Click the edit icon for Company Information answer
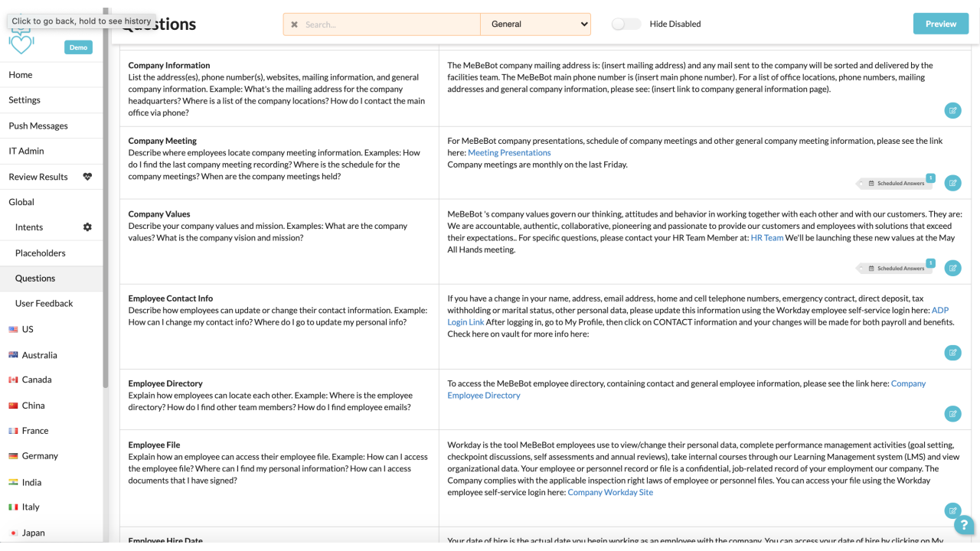980x551 pixels. pos(952,110)
